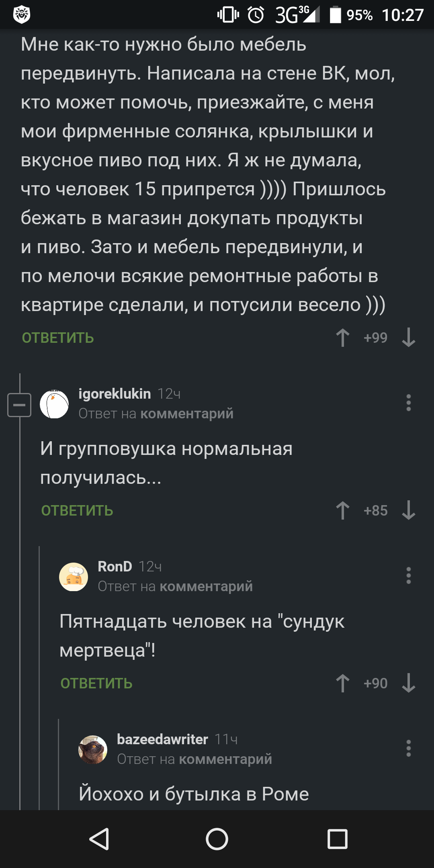
Task: Reply to the +99 furniture comment
Action: tap(58, 338)
